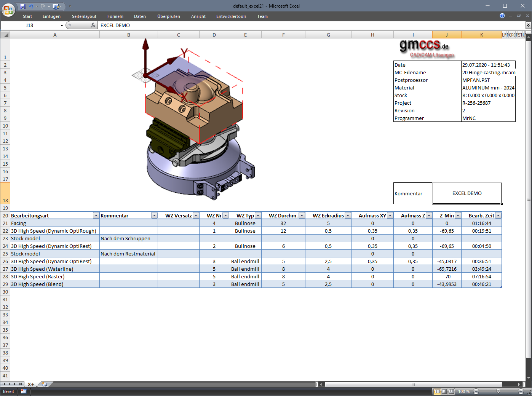Open the Aufmass XY filter dropdown
The image size is (532, 396).
coord(390,216)
